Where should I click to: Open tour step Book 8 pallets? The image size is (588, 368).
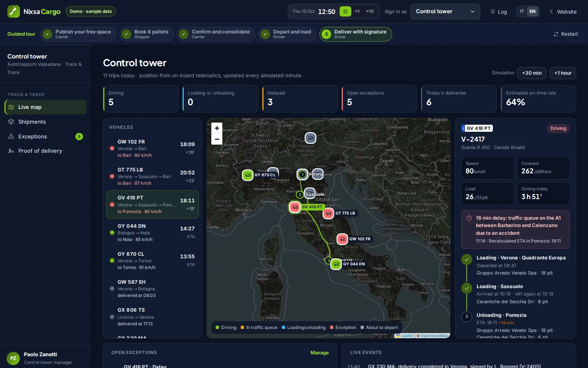click(146, 34)
